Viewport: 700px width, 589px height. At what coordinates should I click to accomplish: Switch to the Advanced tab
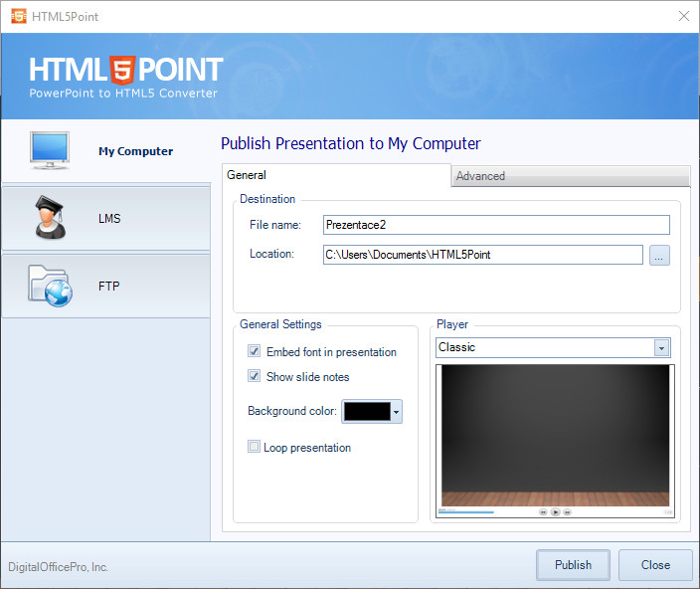click(x=571, y=176)
